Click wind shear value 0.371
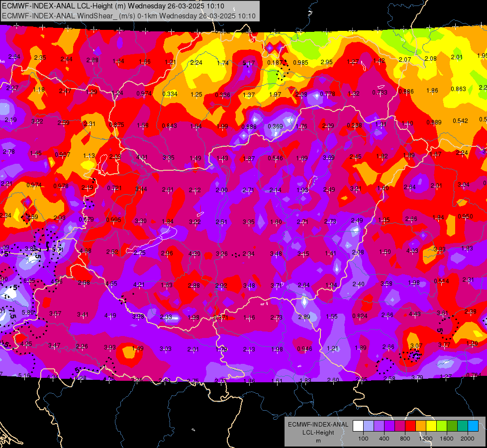Viewport: 487px width, 448px height. coord(221,318)
